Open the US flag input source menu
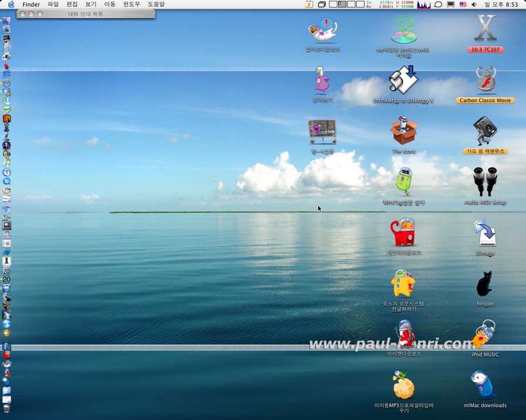 tap(463, 5)
